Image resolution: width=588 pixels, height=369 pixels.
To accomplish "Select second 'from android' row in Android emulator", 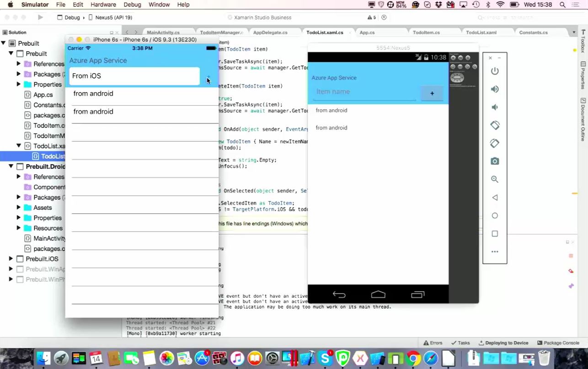I will coord(378,128).
